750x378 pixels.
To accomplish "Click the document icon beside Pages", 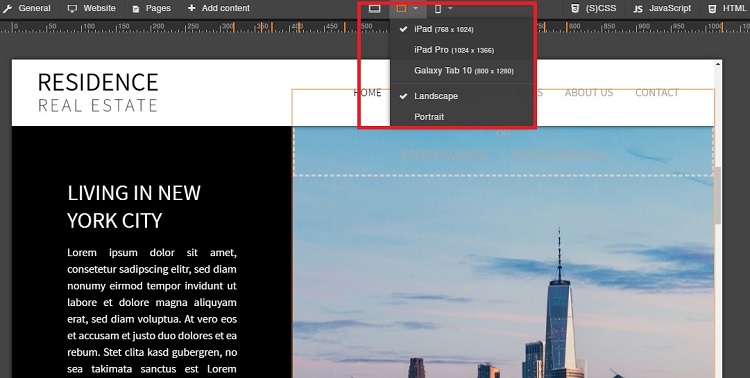I will [x=136, y=9].
